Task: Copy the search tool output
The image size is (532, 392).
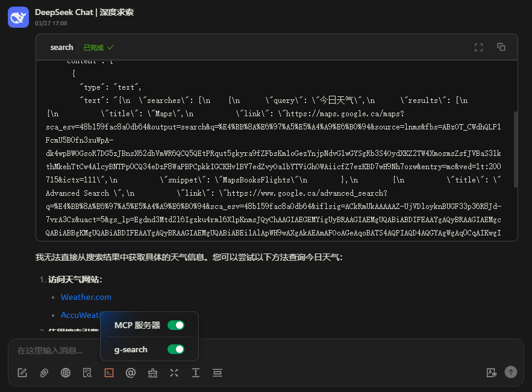Action: coord(501,47)
